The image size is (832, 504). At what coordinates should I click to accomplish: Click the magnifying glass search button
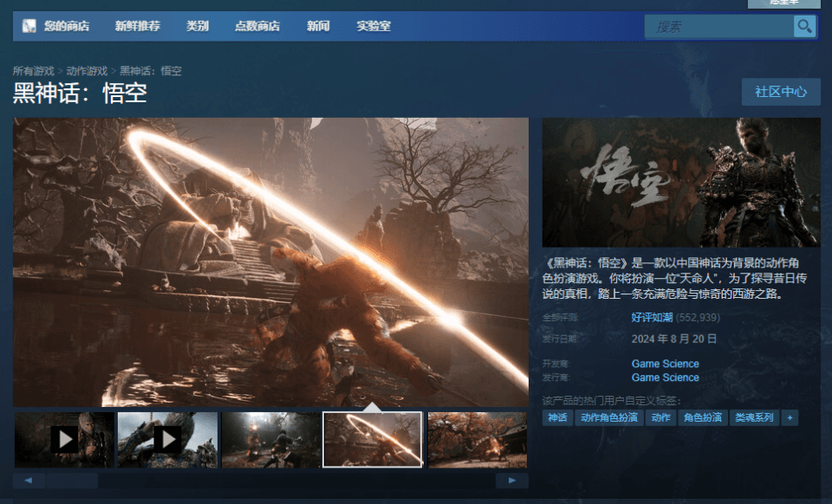(x=804, y=26)
